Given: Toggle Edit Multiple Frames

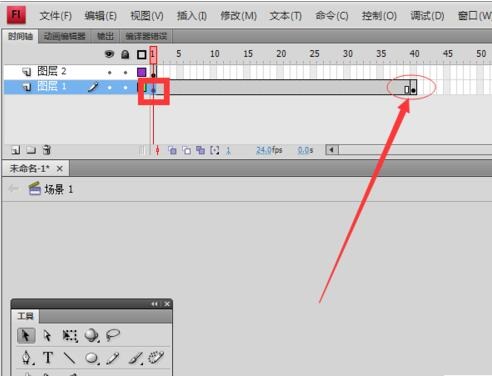Looking at the screenshot, I should point(200,150).
